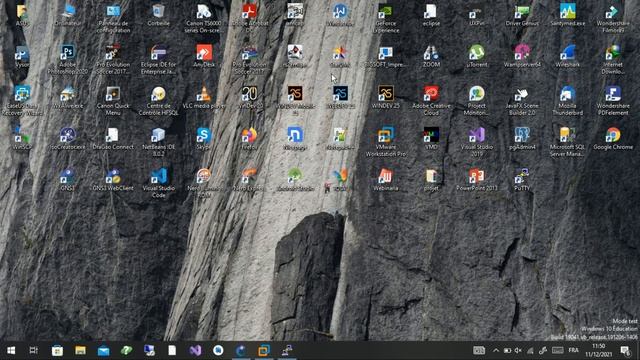The width and height of the screenshot is (640, 360).
Task: Select the Driver Genius shortcut
Action: (x=522, y=16)
